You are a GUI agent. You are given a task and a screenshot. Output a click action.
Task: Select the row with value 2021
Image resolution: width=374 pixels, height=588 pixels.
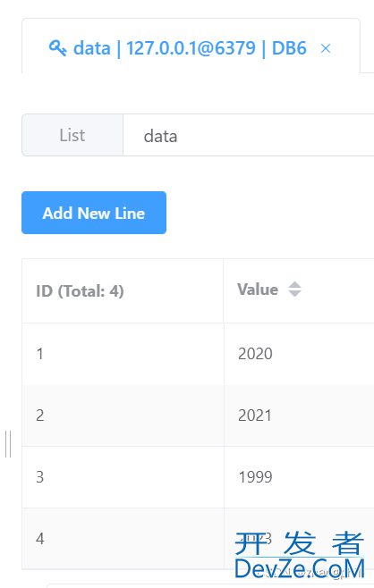pyautogui.click(x=198, y=416)
